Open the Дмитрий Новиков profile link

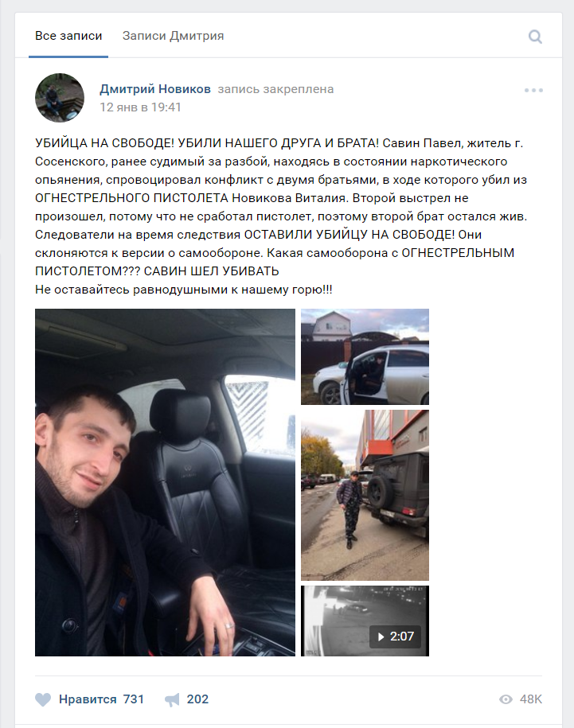[x=155, y=88]
